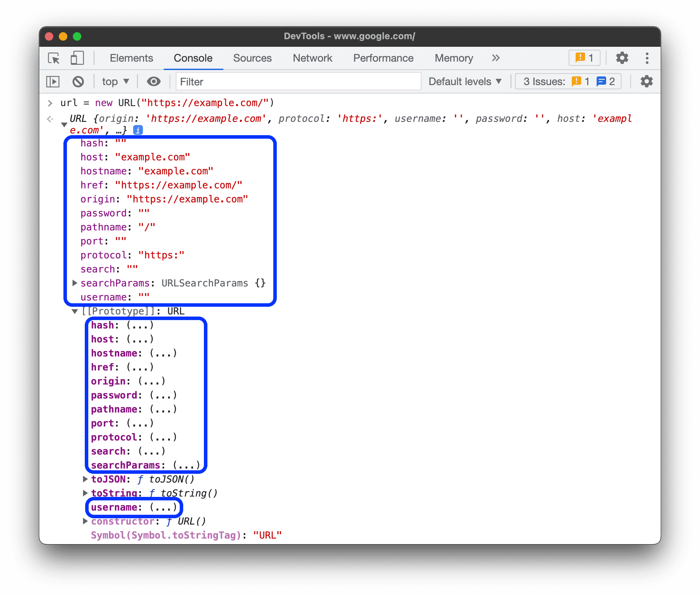700x596 pixels.
Task: Click the top frame context dropdown
Action: [114, 82]
